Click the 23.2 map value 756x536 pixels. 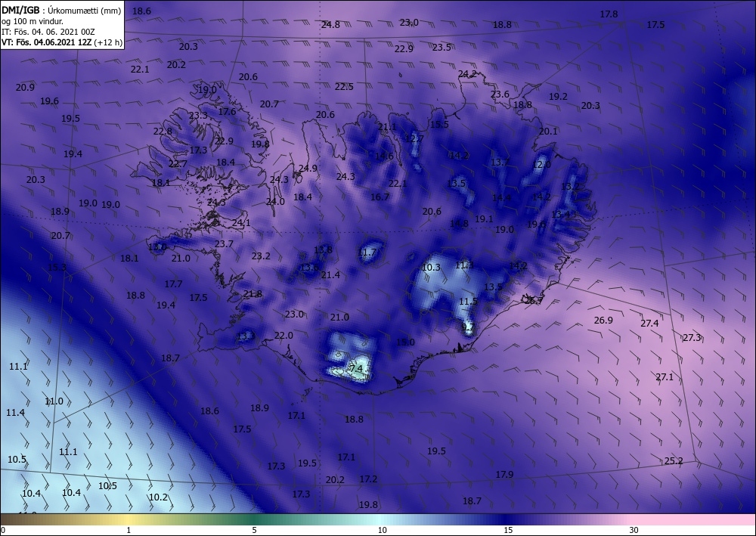point(262,256)
